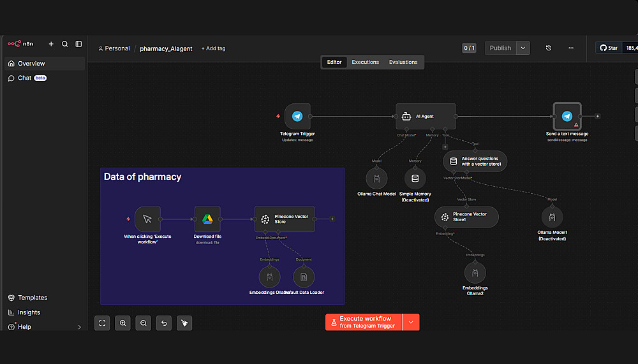Select the Pinecone Vector Store1 node

[x=466, y=217]
